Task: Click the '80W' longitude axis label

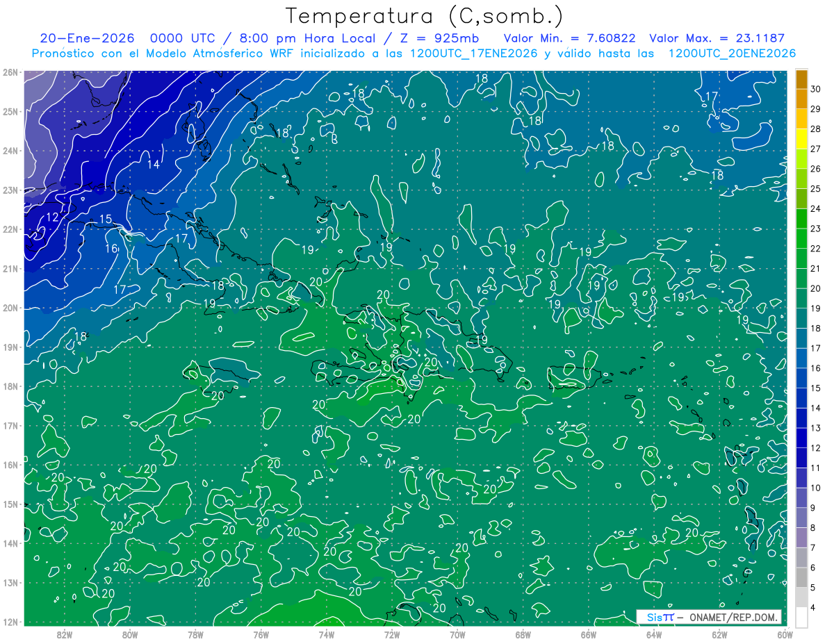Action: coord(130,634)
